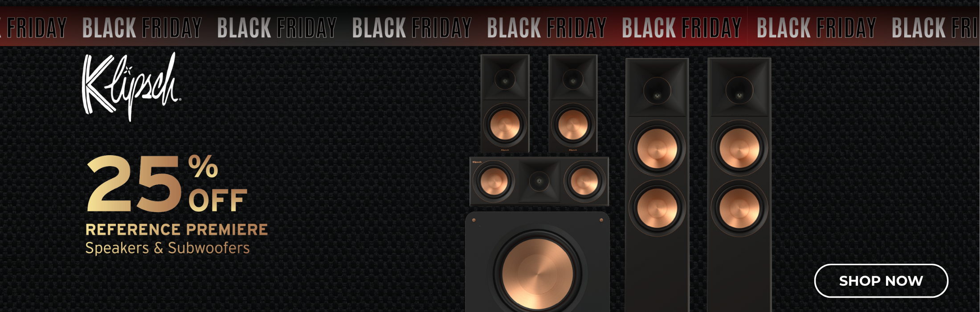The width and height of the screenshot is (980, 312).
Task: Select the right floorstanding tower speaker
Action: click(x=739, y=185)
